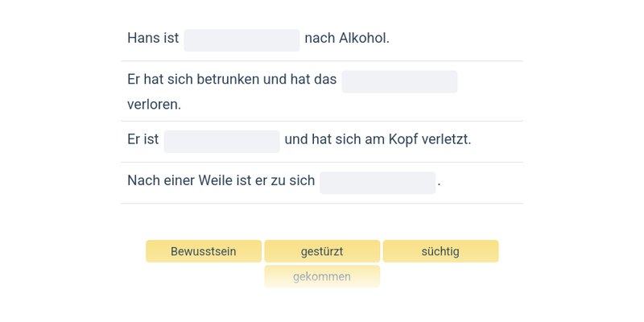Click the words "zu sich" in the last sentence
644x322 pixels.
tap(291, 180)
